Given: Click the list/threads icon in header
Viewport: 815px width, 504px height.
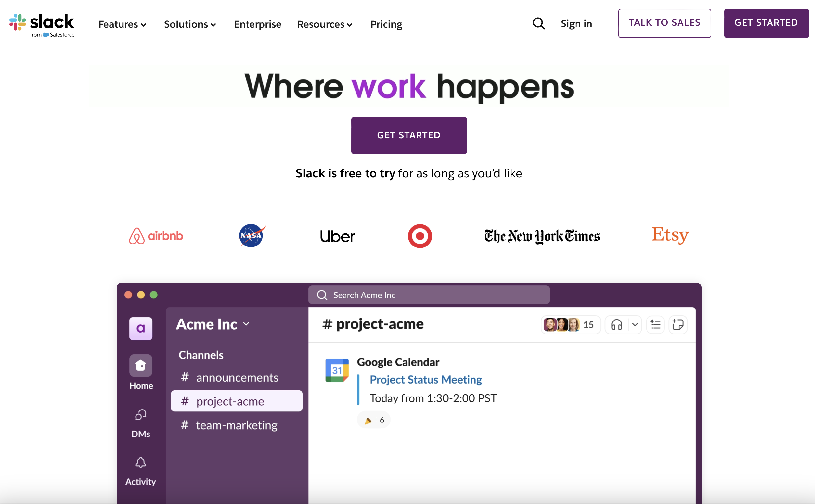Looking at the screenshot, I should tap(655, 325).
